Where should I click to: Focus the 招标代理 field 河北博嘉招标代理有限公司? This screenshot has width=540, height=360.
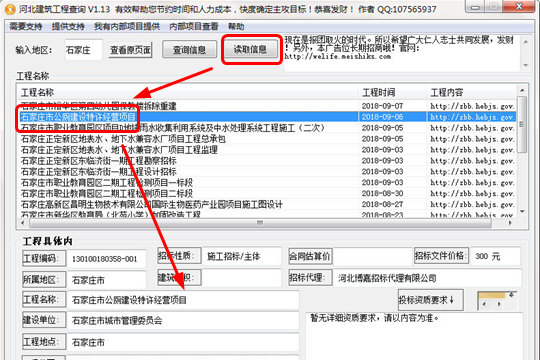click(427, 278)
